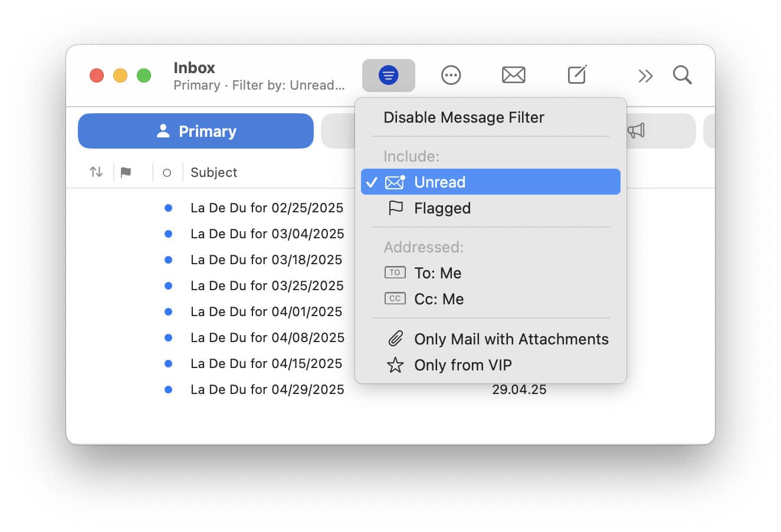Viewport: 781px width, 532px height.
Task: Switch to the Promotions megaphone tab
Action: [636, 131]
